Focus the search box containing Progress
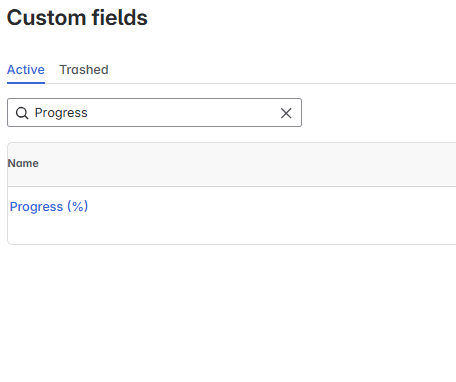The height and width of the screenshot is (382, 456). (154, 113)
